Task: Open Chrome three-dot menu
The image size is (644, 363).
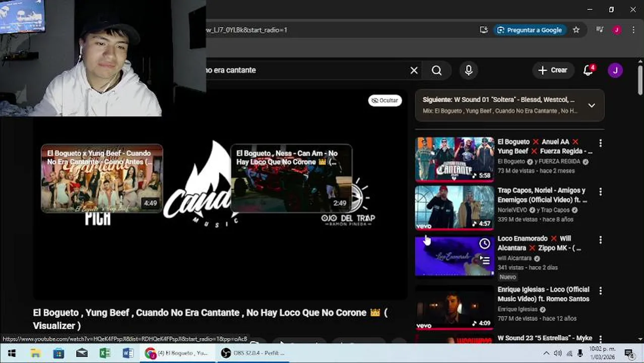Action: point(633,30)
